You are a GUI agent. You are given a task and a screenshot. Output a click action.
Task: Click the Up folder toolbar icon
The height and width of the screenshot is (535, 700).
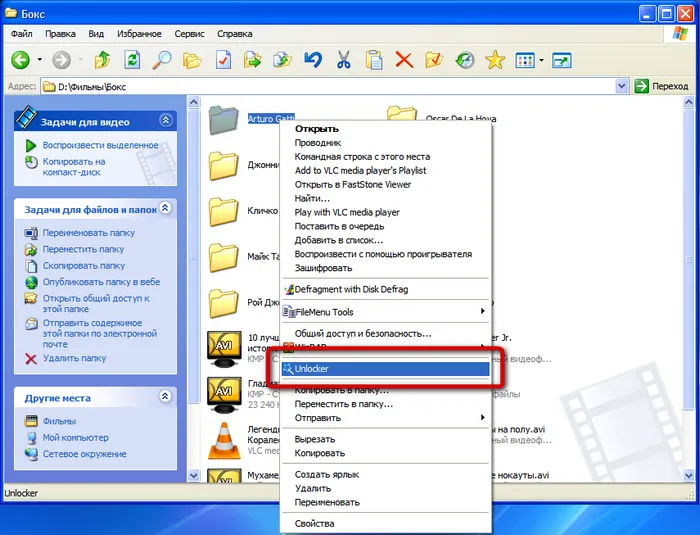click(x=102, y=60)
